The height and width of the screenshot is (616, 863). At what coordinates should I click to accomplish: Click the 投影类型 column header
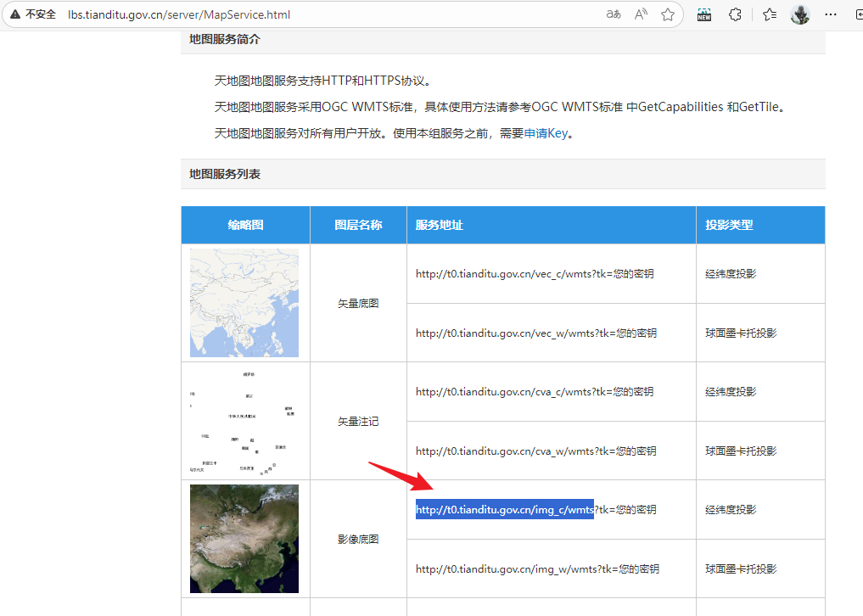click(x=729, y=226)
